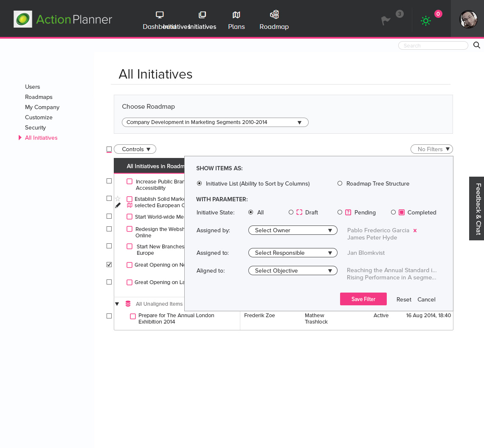The height and width of the screenshot is (448, 484).
Task: Click the pencil edit icon
Action: 118,206
